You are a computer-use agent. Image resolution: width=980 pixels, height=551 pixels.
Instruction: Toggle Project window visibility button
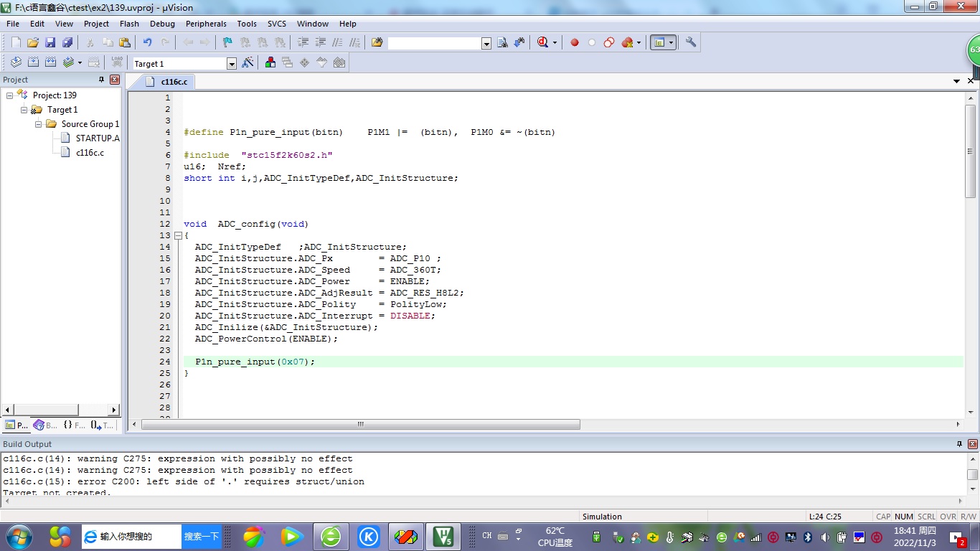click(x=659, y=42)
